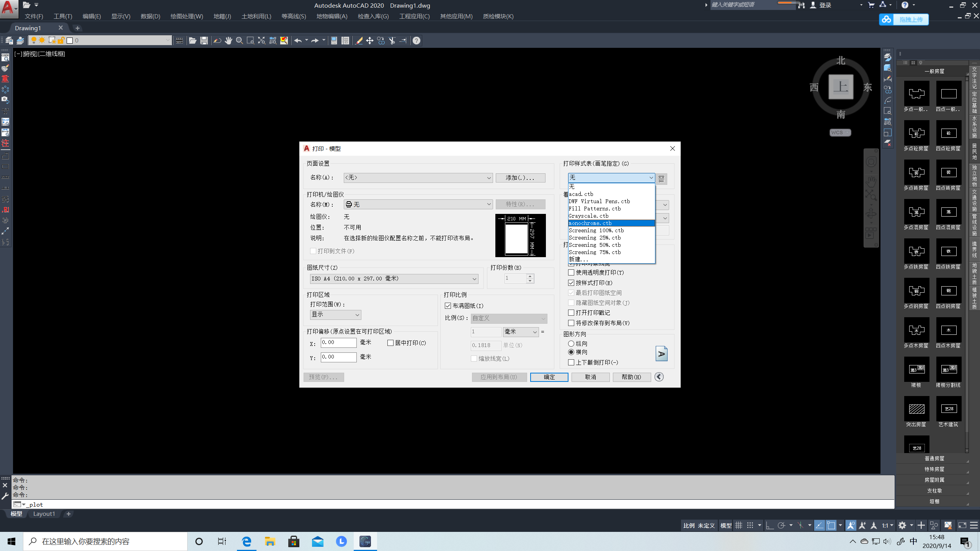This screenshot has height=551, width=980.
Task: Click the Zoom window tool
Action: 251,41
